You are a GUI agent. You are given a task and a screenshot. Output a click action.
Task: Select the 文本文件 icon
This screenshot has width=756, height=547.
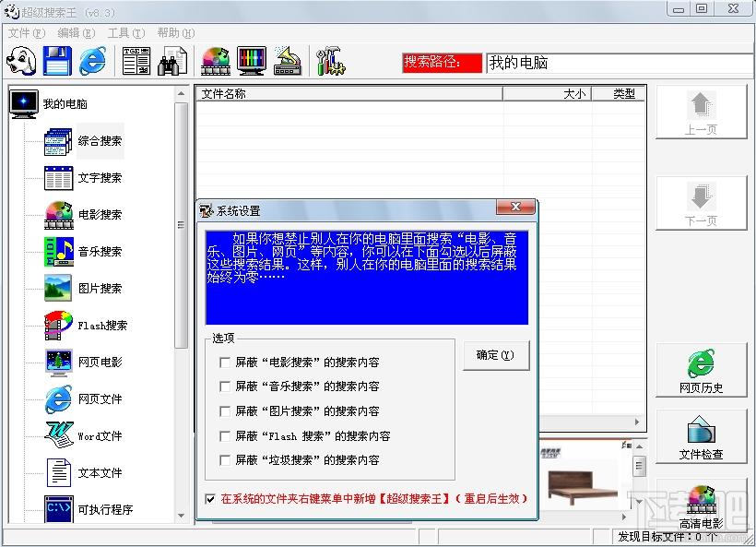58,472
